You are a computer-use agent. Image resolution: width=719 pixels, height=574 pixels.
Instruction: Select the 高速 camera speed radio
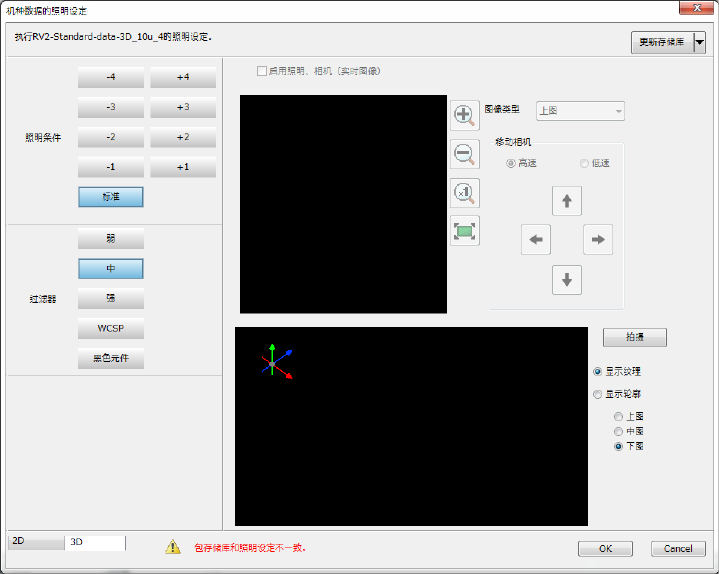click(x=510, y=163)
